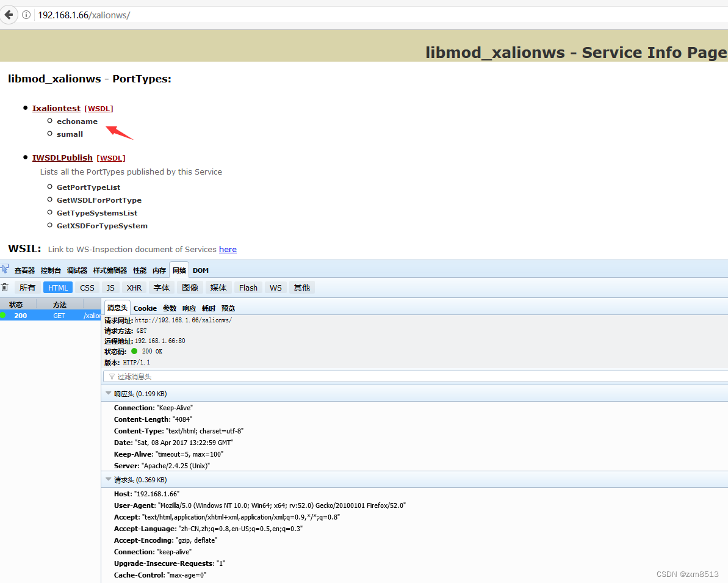This screenshot has height=583, width=728.
Task: Click the Date response header line
Action: 173,443
